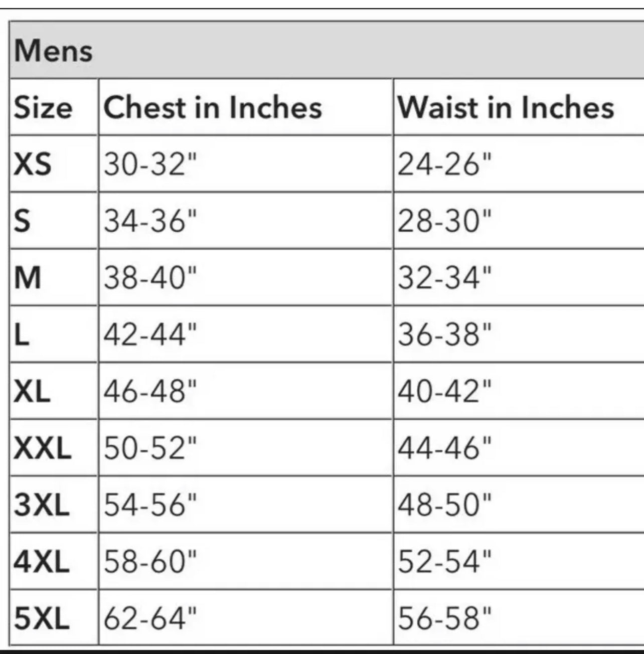
Task: Click the 40-42" waist cell
Action: [x=445, y=391]
